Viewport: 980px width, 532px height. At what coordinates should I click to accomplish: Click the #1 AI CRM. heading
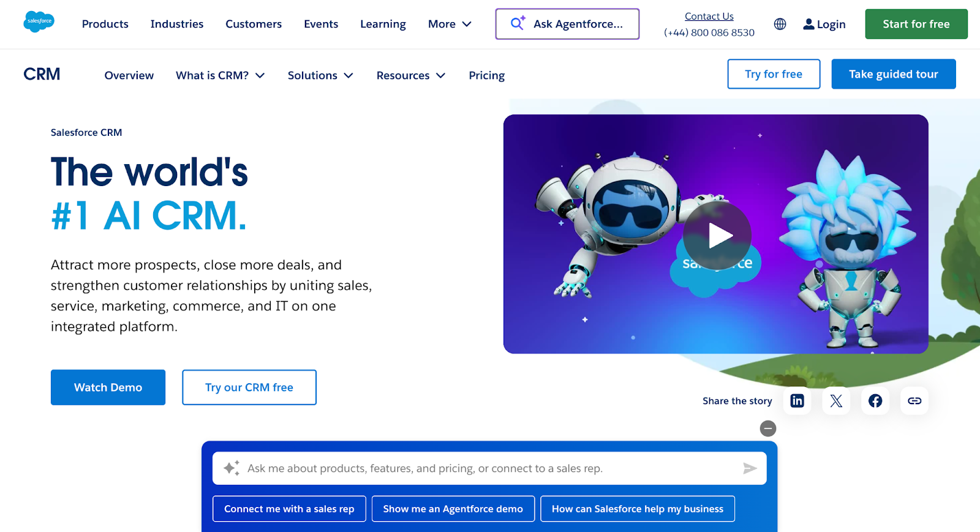pyautogui.click(x=149, y=215)
